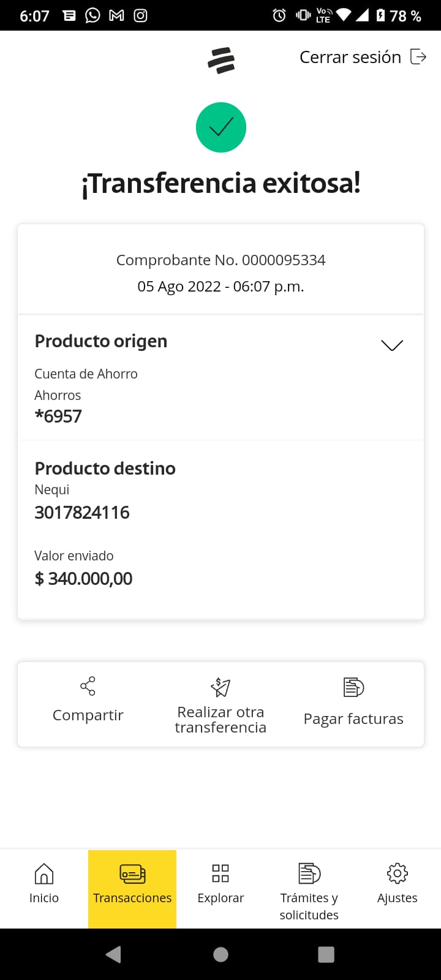This screenshot has width=441, height=980.
Task: Tap the bill document icon
Action: 353,687
